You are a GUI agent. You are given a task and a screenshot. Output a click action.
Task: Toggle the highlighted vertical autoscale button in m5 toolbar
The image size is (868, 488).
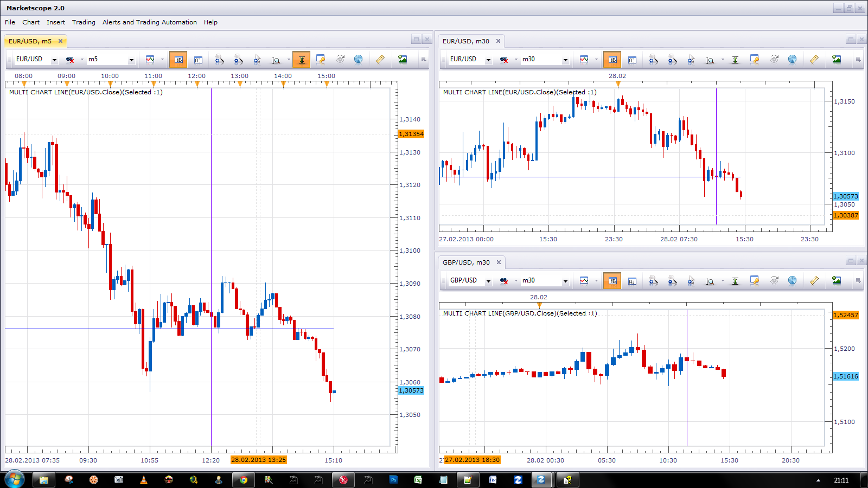coord(302,59)
